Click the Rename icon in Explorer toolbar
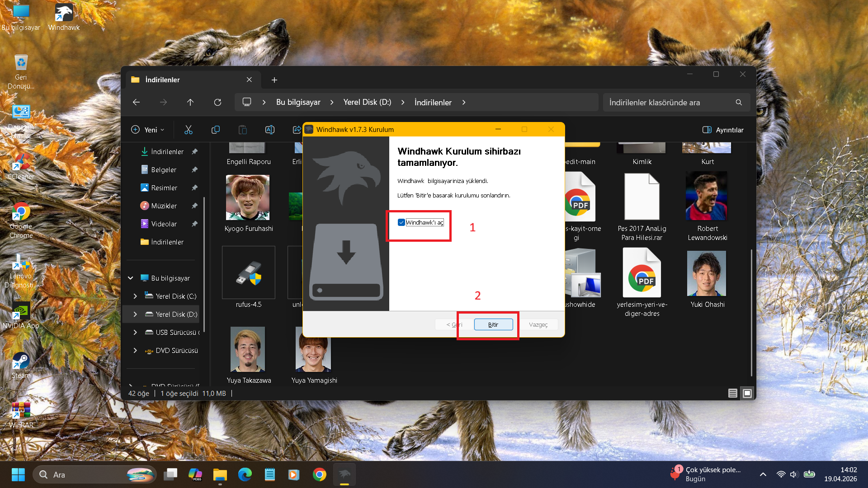Image resolution: width=868 pixels, height=488 pixels. coord(270,130)
